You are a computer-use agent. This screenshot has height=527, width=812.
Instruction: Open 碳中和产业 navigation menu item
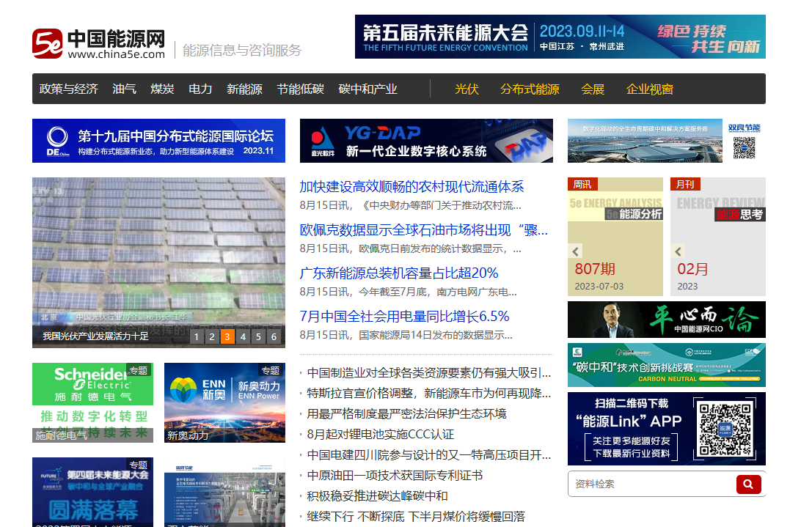click(x=367, y=89)
